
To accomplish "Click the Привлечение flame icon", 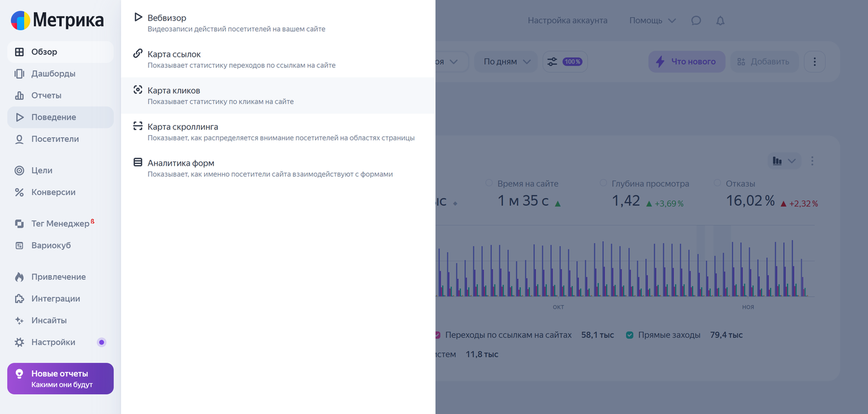I will point(19,277).
